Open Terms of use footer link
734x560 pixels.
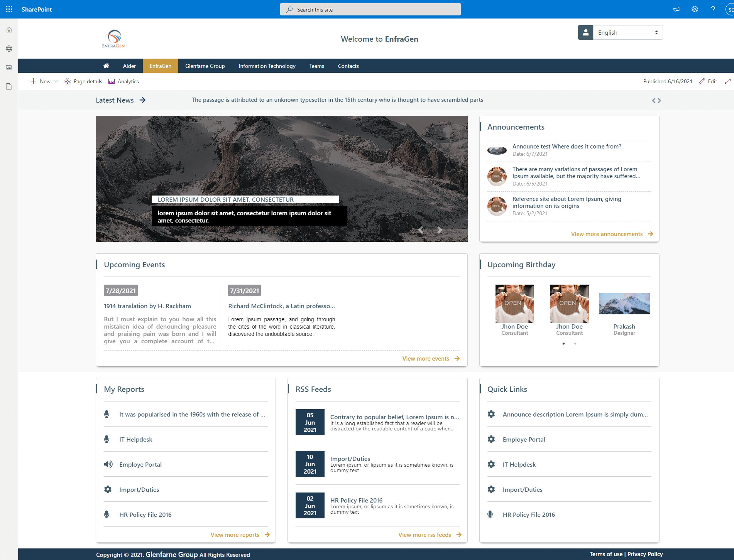click(606, 554)
